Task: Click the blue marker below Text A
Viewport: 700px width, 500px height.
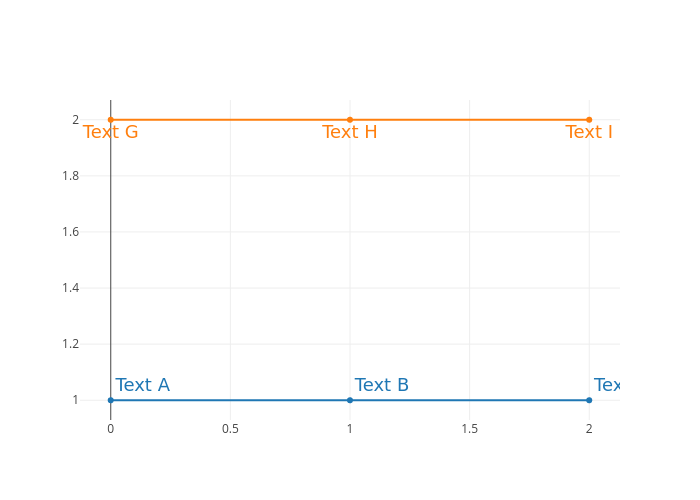Action: [111, 400]
